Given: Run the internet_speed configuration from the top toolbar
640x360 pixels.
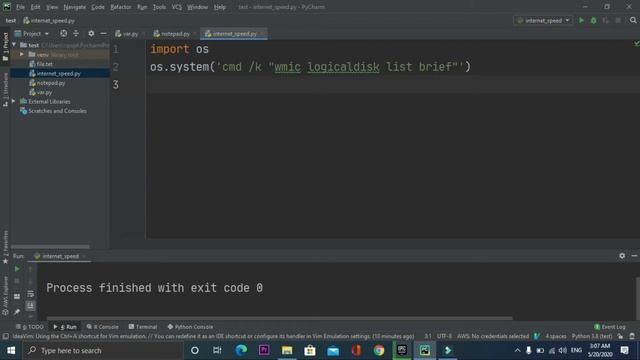Looking at the screenshot, I should tap(581, 20).
